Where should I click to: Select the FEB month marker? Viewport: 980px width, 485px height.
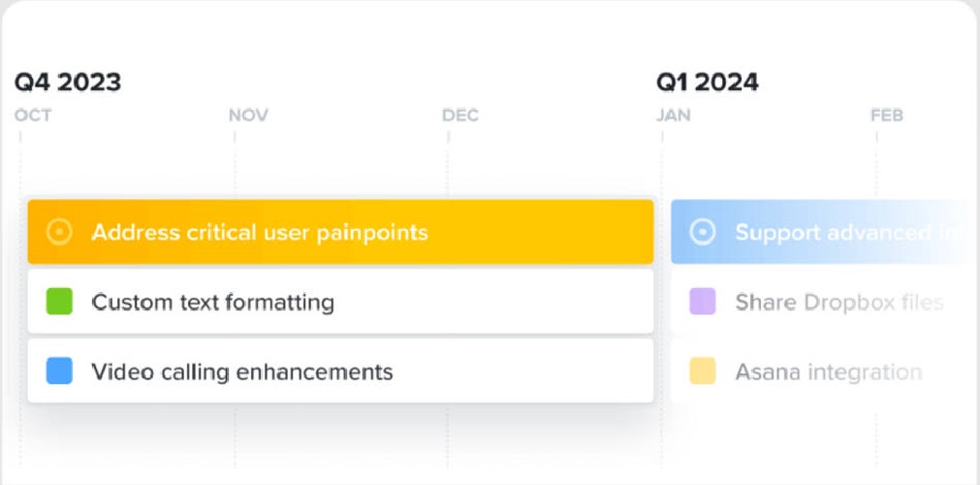pos(887,115)
